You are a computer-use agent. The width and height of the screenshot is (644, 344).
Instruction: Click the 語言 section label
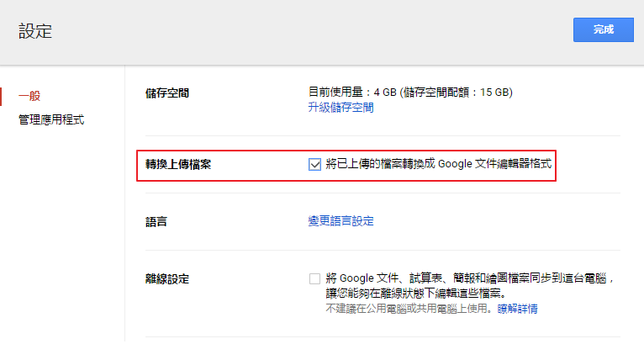(x=156, y=222)
